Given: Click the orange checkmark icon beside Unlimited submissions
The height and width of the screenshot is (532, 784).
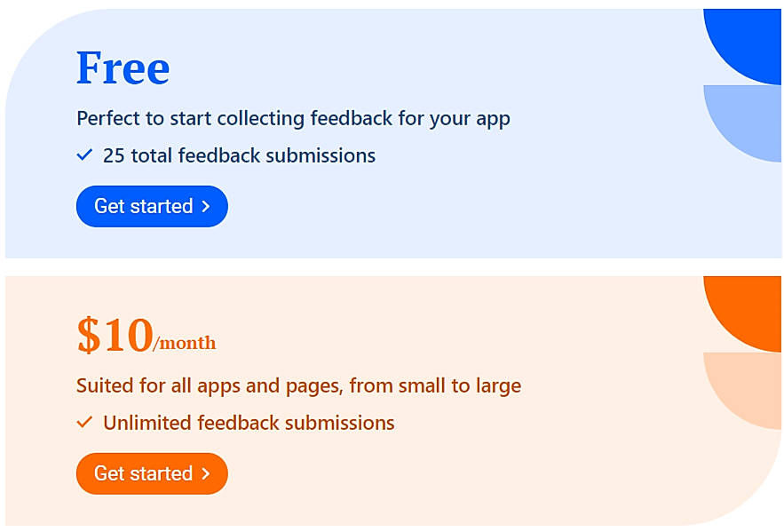Looking at the screenshot, I should [84, 424].
